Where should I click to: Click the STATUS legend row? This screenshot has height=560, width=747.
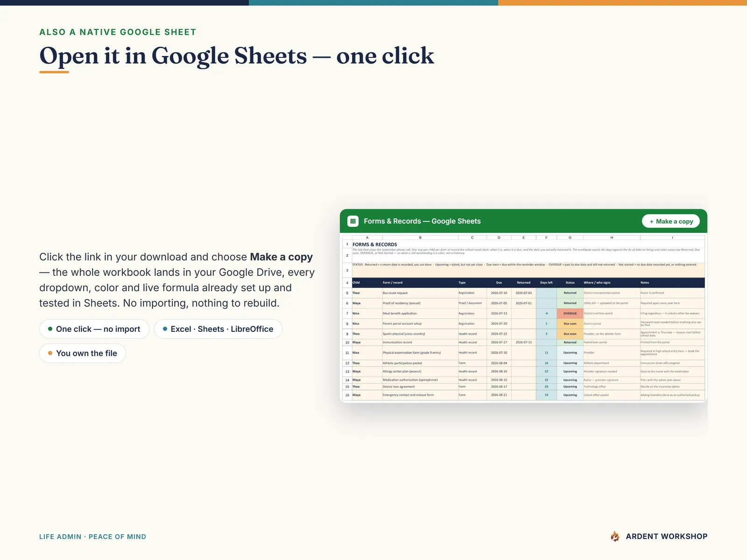tap(528, 270)
